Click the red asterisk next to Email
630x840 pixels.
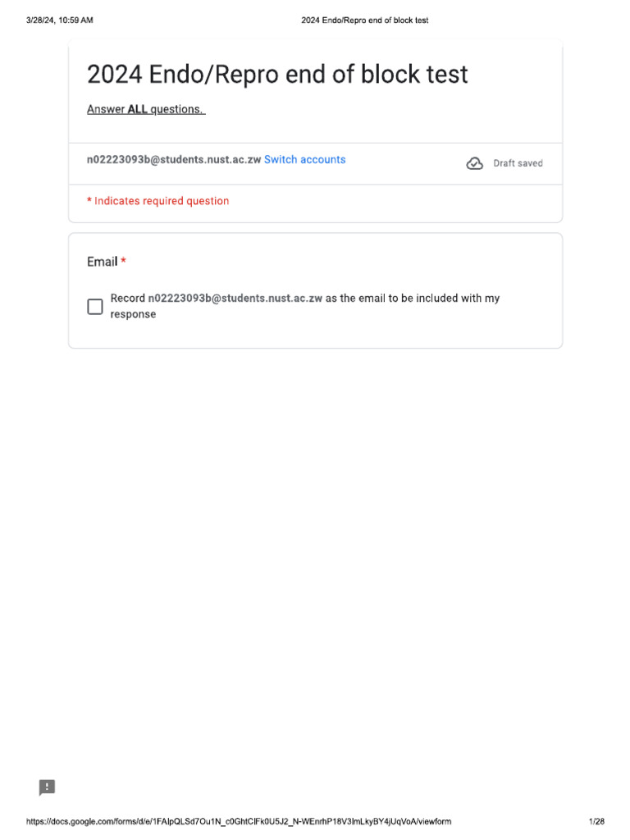(123, 262)
